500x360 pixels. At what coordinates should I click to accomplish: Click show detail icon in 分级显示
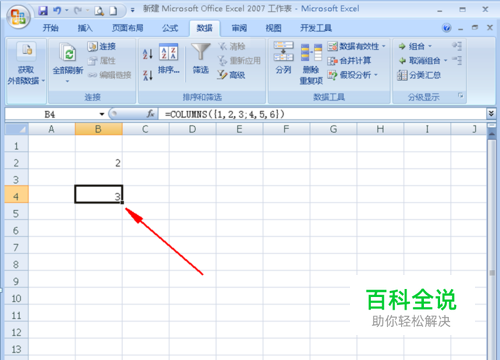point(457,46)
